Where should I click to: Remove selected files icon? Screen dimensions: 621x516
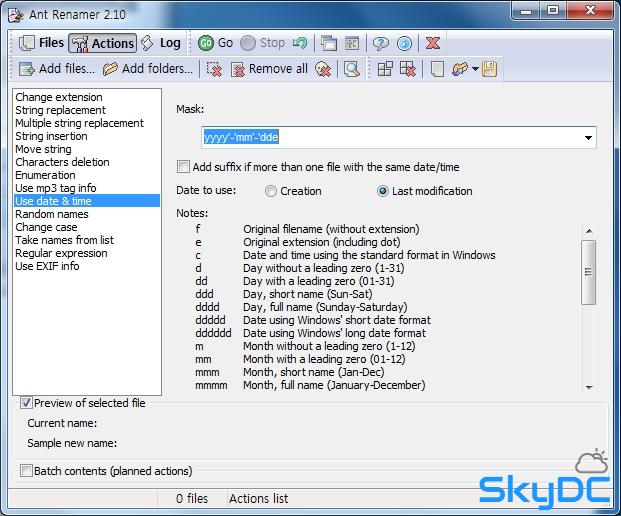[214, 69]
